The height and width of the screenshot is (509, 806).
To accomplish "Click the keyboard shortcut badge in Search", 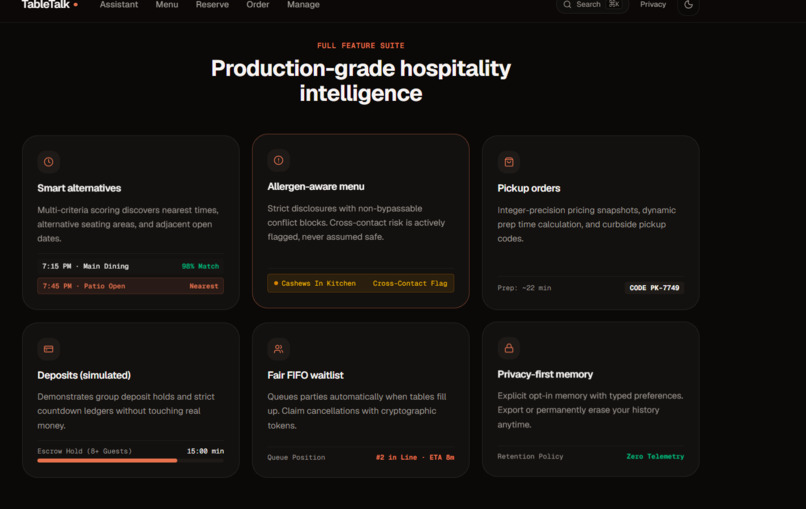I will pyautogui.click(x=614, y=4).
